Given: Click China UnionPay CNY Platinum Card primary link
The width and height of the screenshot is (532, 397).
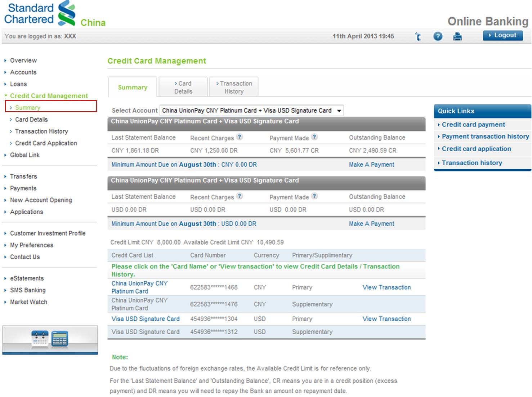Looking at the screenshot, I should [x=139, y=287].
